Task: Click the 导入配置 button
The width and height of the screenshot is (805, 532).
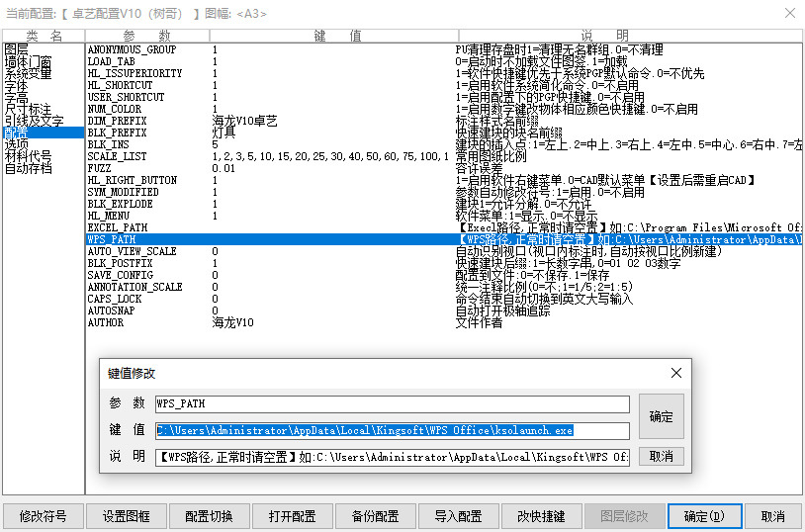Action: point(458,516)
